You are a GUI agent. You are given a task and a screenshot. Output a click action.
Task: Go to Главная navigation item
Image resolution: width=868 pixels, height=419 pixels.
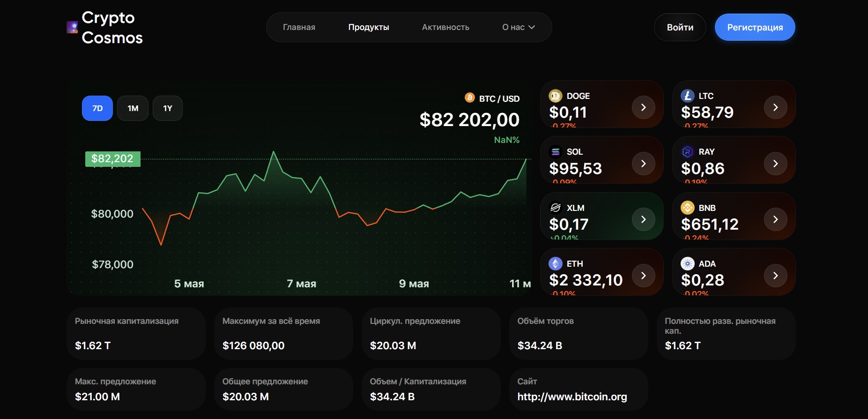[x=299, y=27]
